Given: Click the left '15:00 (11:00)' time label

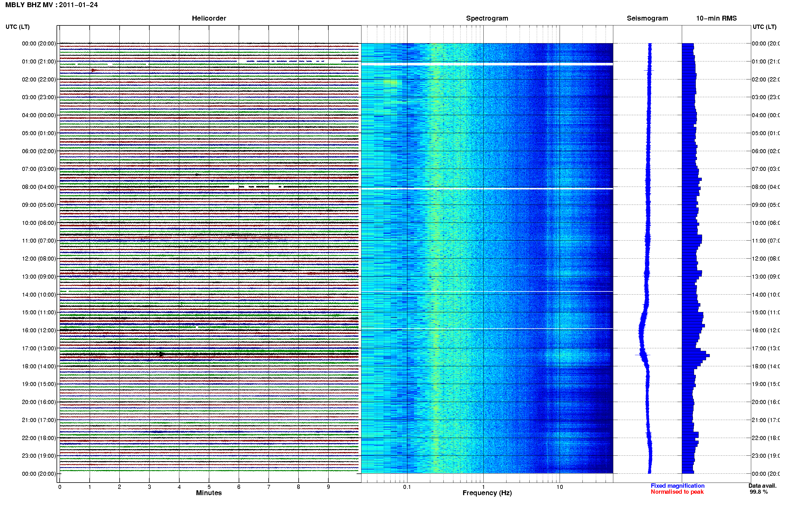Looking at the screenshot, I should click(39, 313).
